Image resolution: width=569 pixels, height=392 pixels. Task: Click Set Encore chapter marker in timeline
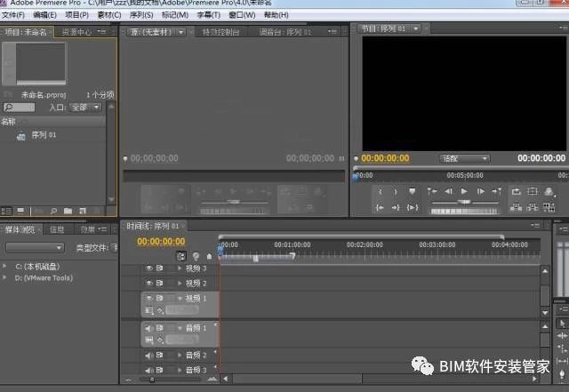(x=196, y=256)
